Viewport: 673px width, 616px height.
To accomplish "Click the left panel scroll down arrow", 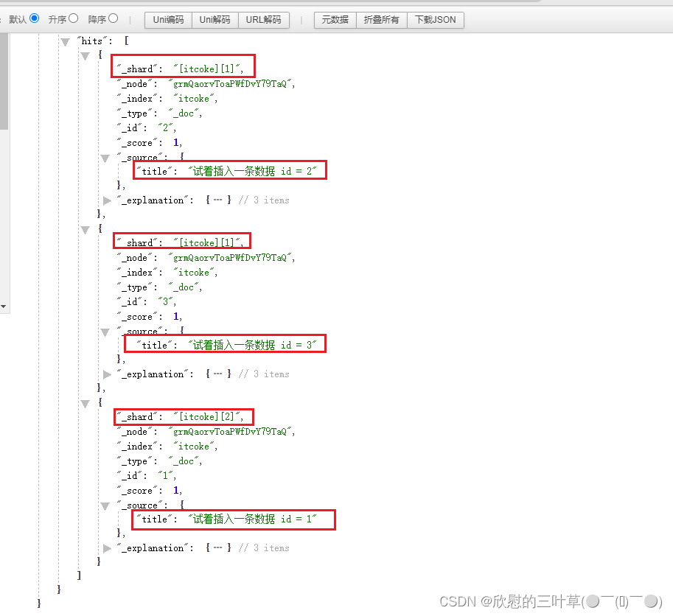I will (x=4, y=307).
